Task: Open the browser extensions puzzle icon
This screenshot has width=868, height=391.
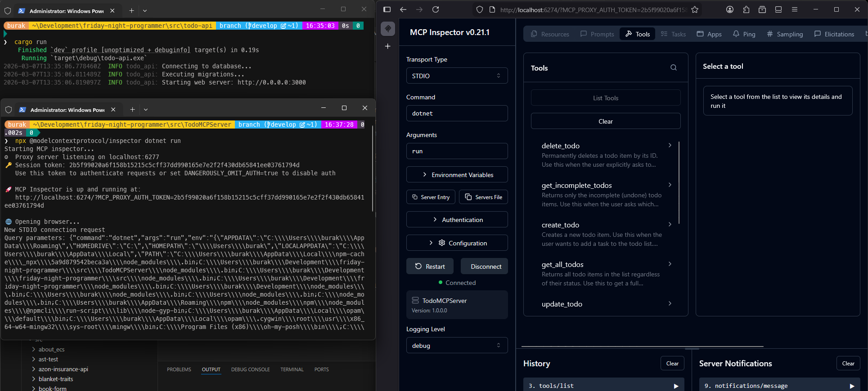Action: click(x=746, y=9)
